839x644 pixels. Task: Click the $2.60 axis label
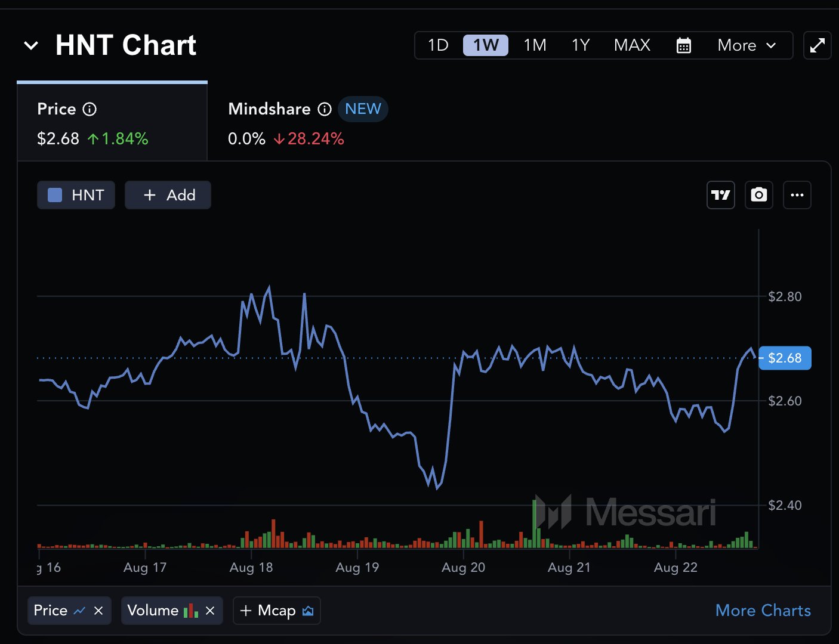point(785,401)
